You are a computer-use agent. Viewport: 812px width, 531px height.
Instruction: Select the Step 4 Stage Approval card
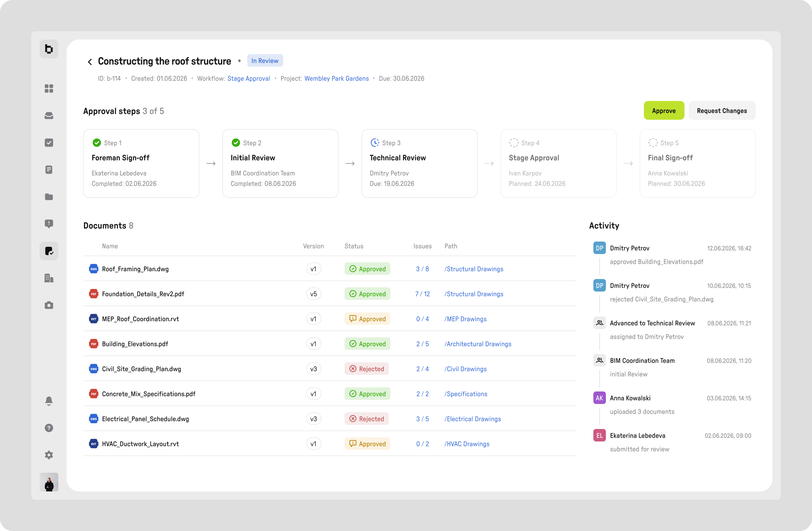(x=558, y=163)
